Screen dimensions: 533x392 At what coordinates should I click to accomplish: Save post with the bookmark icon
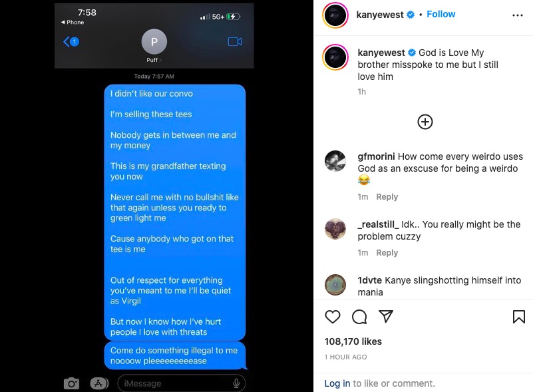[x=519, y=317]
